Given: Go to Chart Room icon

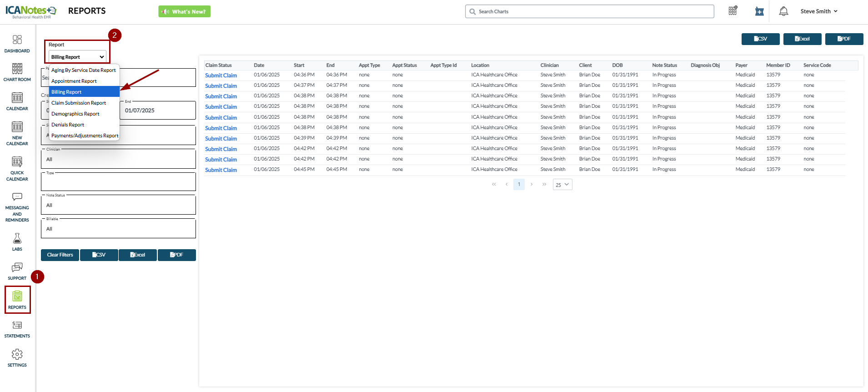Looking at the screenshot, I should tap(17, 72).
